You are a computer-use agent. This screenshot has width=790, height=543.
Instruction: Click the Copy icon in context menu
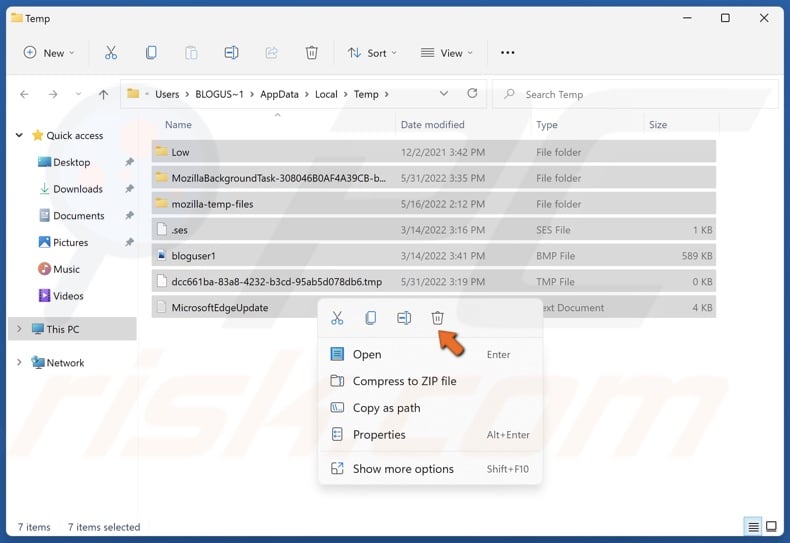click(x=370, y=318)
